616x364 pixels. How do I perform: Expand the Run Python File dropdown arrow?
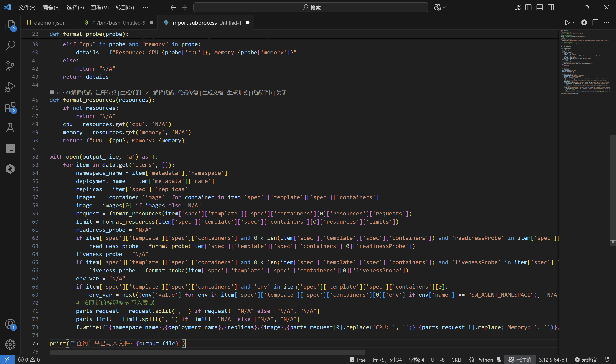click(574, 23)
